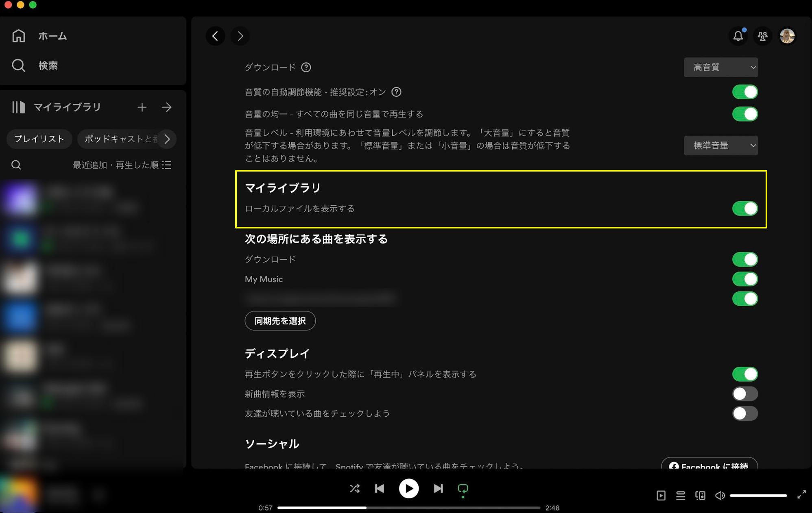Screen dimensions: 812x513
Task: Disable 「再生中」パネルを表示する switch
Action: pyautogui.click(x=745, y=374)
